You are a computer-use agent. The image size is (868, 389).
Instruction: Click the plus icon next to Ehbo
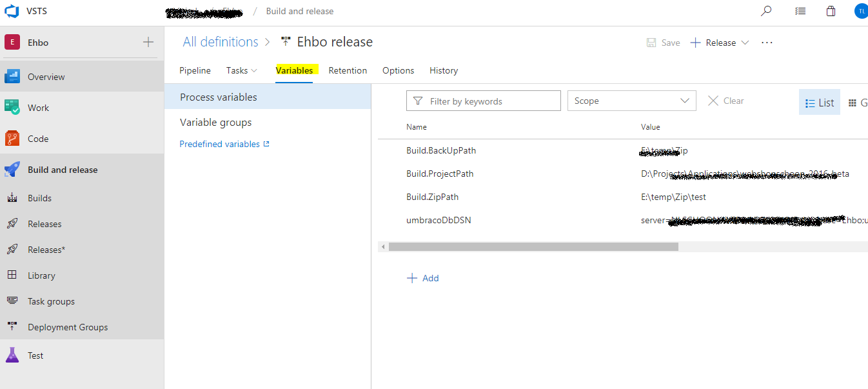pyautogui.click(x=148, y=42)
